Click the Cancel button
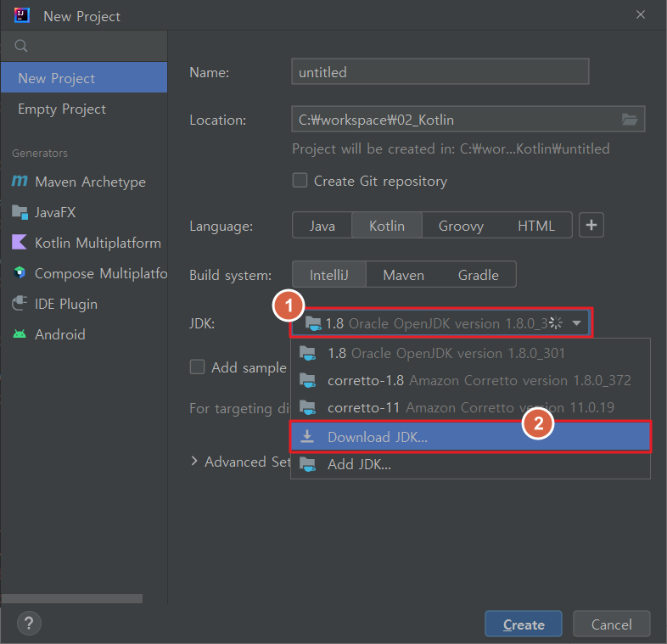 611,624
